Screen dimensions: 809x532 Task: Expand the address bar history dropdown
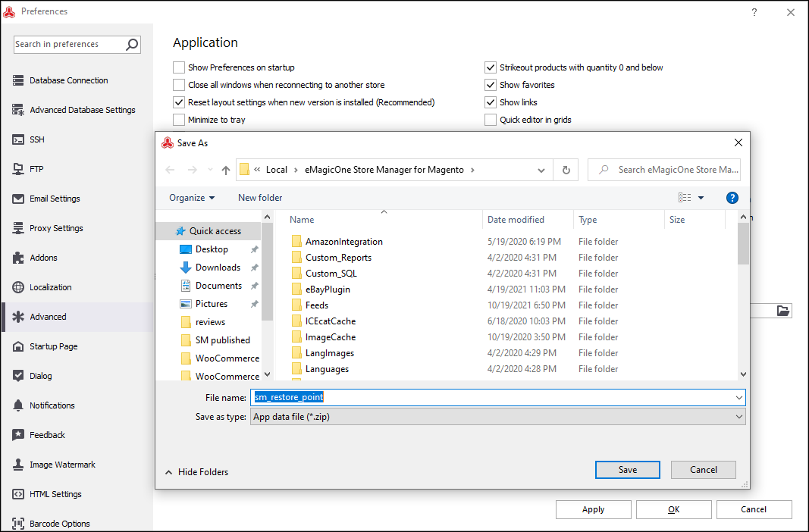pos(541,170)
